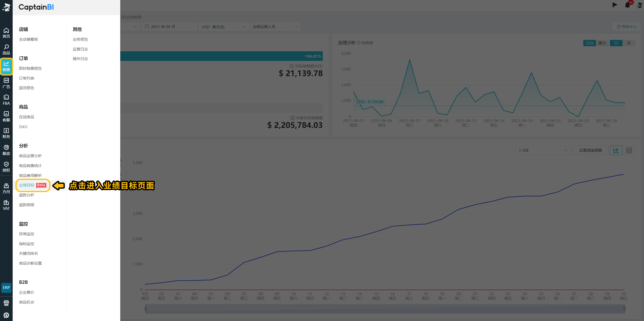Select the 日 day granularity toggle
Viewport: 644px width, 321px height.
click(616, 43)
